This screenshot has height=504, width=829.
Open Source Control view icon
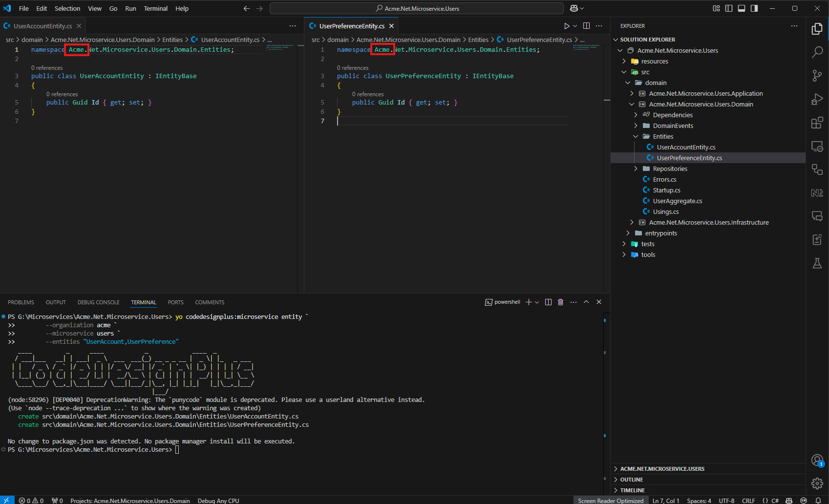point(817,75)
